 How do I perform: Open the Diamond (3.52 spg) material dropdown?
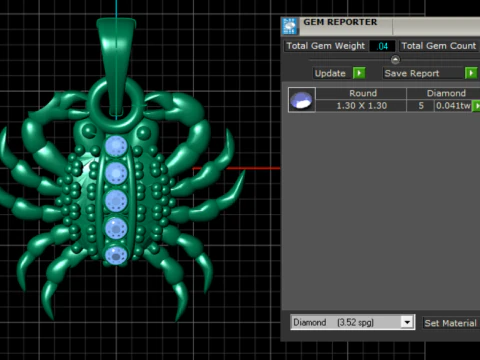(353, 322)
